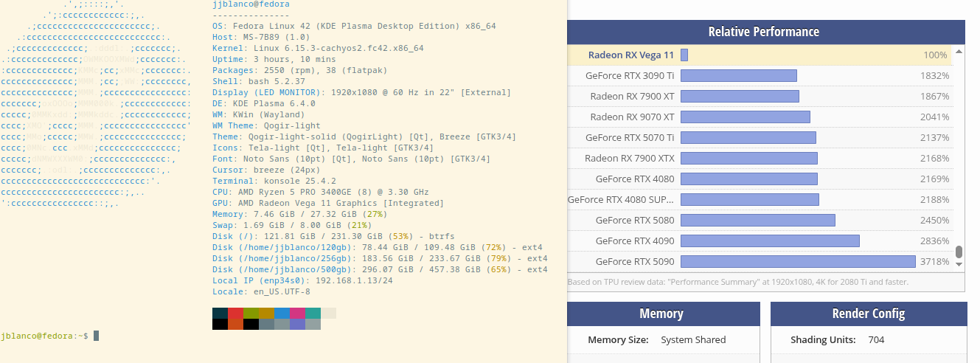Click the 'Shell: bash 5.2.37' line
This screenshot has width=980, height=363.
pyautogui.click(x=259, y=81)
